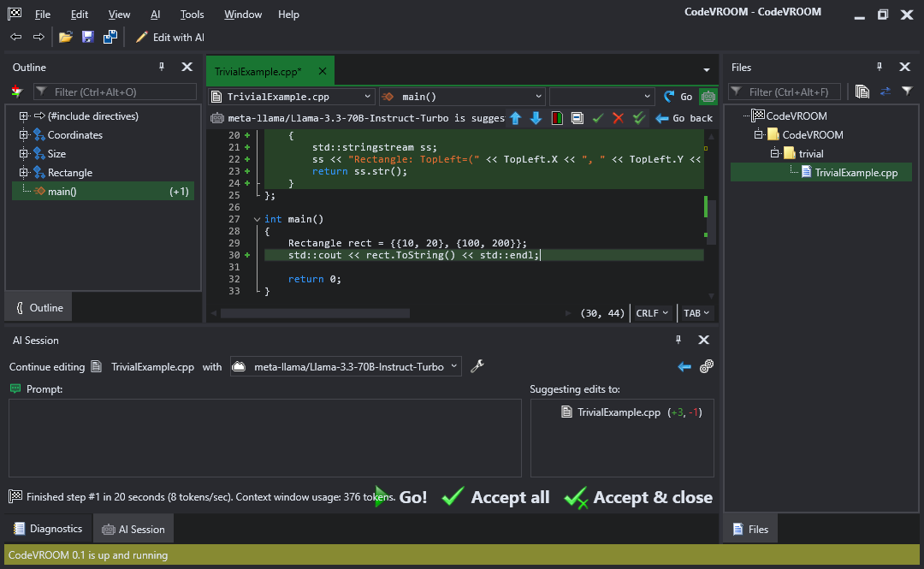The height and width of the screenshot is (569, 924).
Task: Pin the Files panel
Action: pos(880,67)
